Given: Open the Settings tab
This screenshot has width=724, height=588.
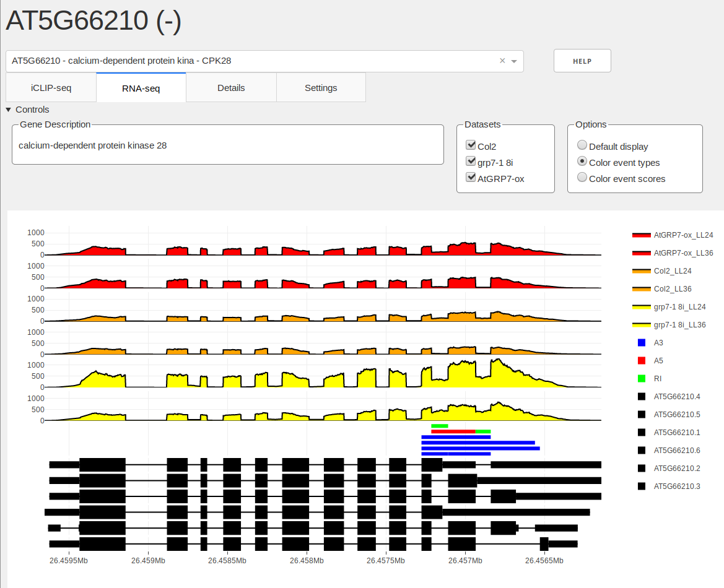Looking at the screenshot, I should [321, 87].
